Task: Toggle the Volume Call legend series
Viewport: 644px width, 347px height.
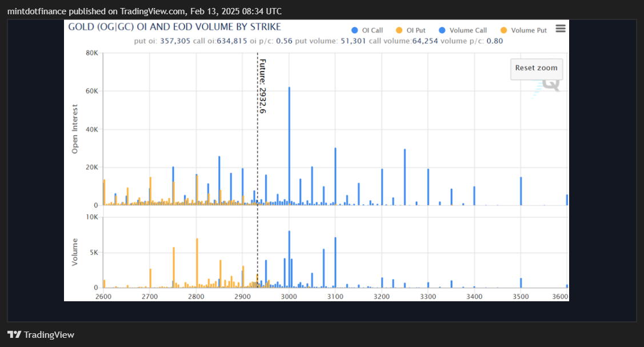Action: (x=463, y=30)
